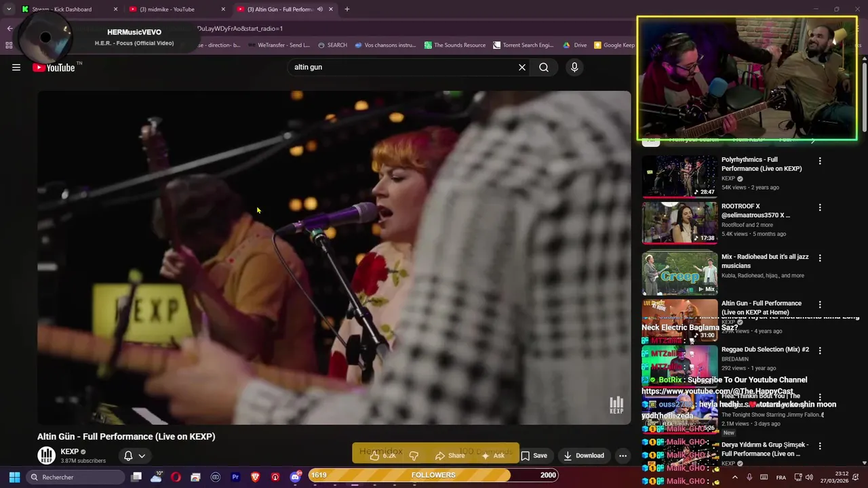Open options menu for ROOTROOF X video
This screenshot has height=488, width=868.
coord(820,207)
